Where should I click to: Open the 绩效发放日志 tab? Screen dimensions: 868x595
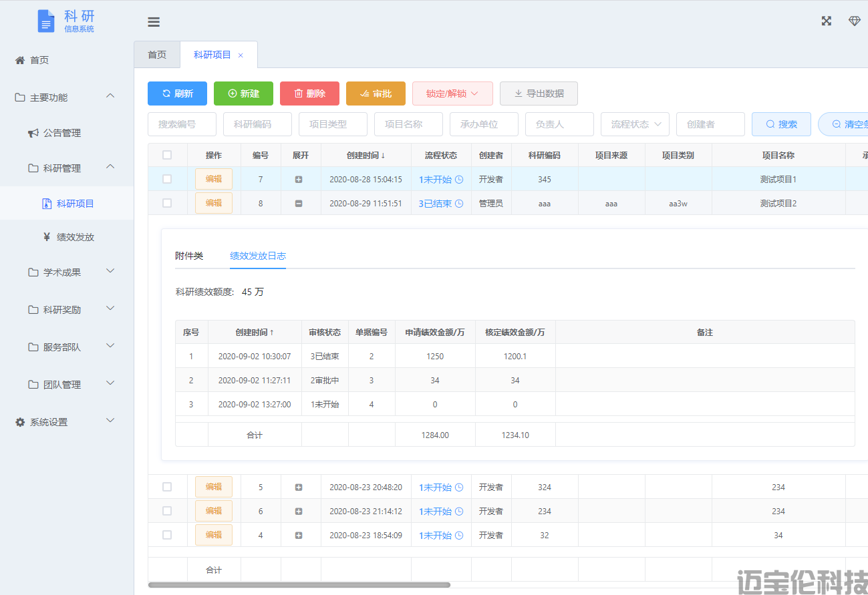point(258,256)
